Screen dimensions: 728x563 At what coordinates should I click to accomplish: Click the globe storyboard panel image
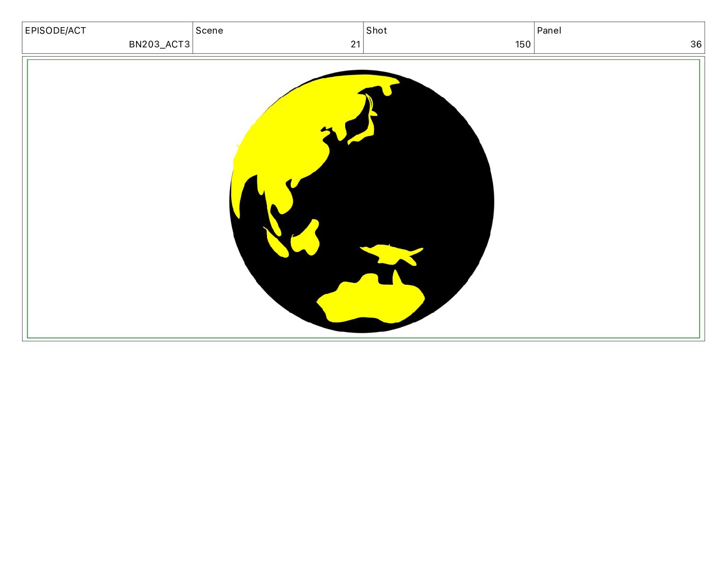coord(363,199)
